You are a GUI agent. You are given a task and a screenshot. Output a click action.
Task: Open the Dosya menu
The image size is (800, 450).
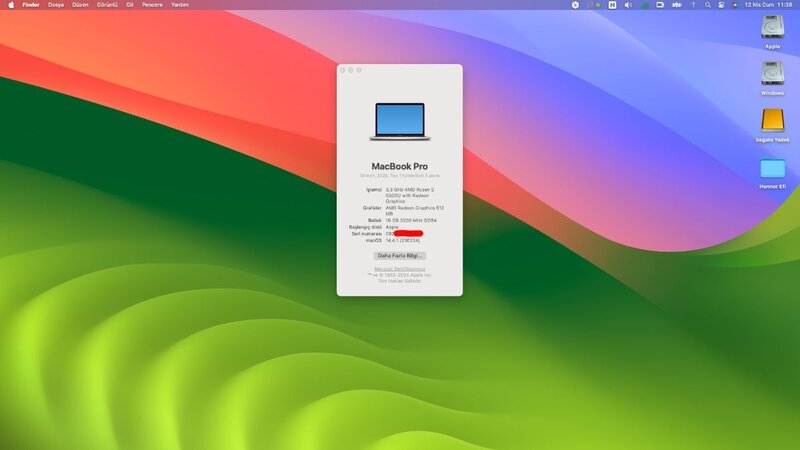[x=56, y=5]
